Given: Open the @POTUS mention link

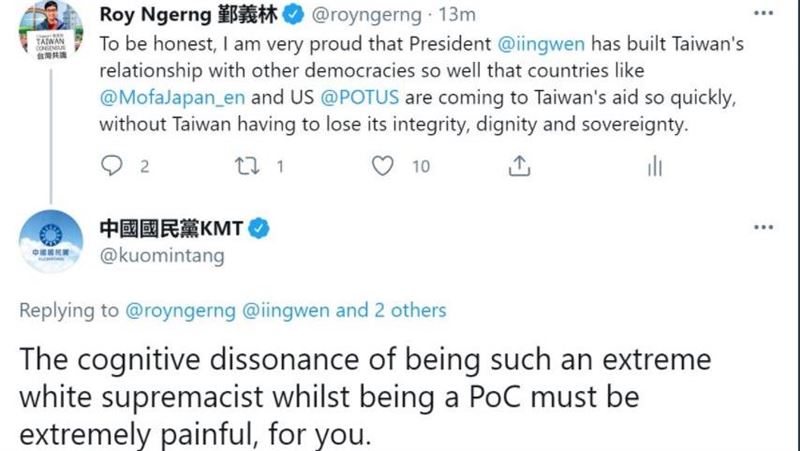Looking at the screenshot, I should (360, 97).
